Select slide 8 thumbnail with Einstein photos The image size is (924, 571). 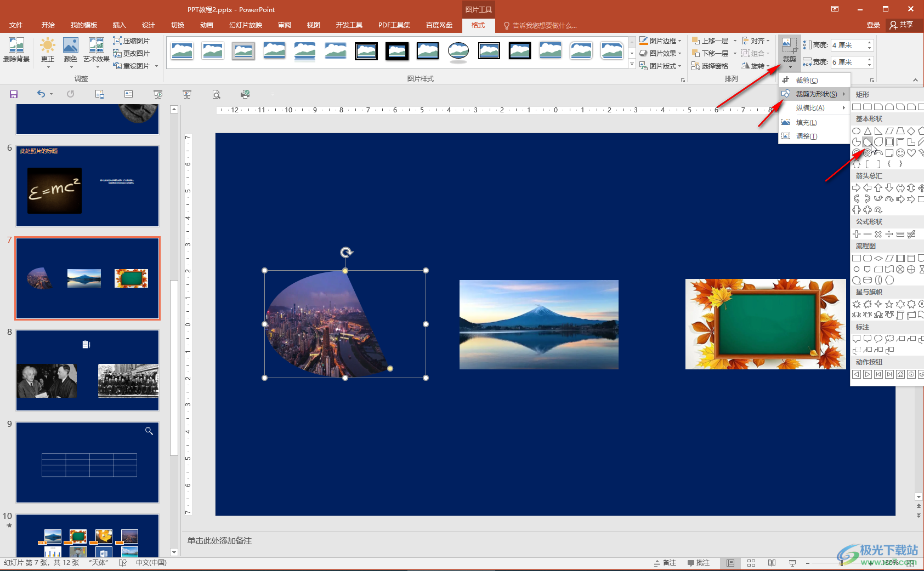tap(88, 370)
